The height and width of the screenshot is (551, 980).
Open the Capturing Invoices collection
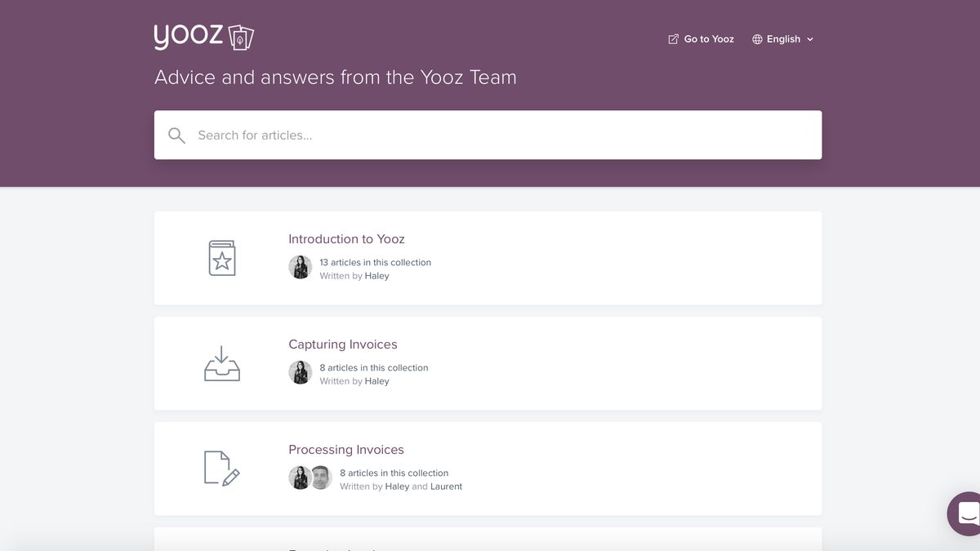pyautogui.click(x=342, y=344)
